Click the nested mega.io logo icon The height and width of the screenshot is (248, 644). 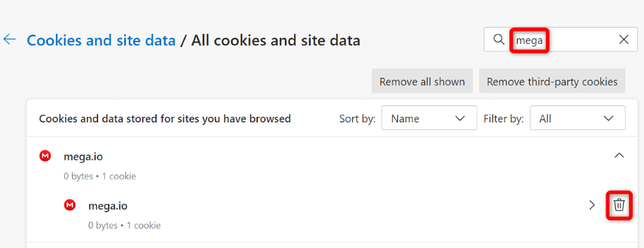[x=70, y=205]
